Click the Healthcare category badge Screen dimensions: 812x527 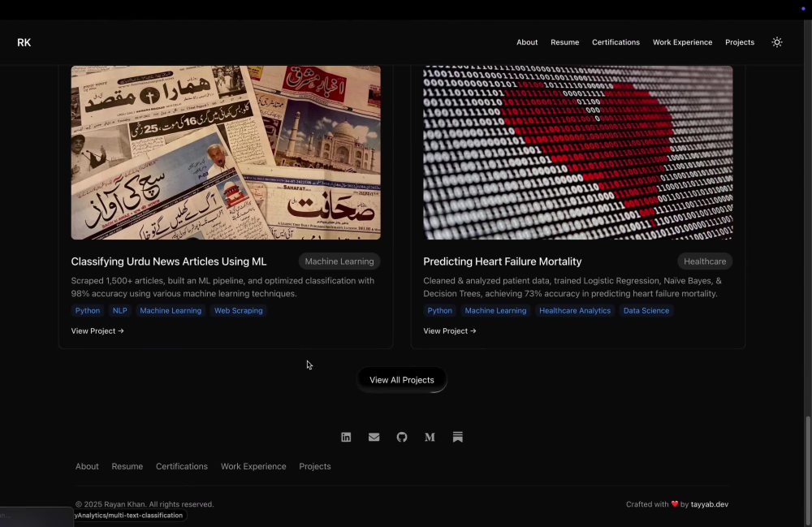click(x=705, y=261)
